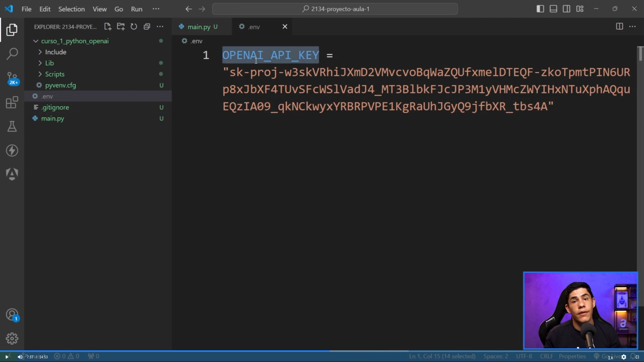This screenshot has height=362, width=644.
Task: Click the New Folder icon in Explorer
Action: click(121, 26)
